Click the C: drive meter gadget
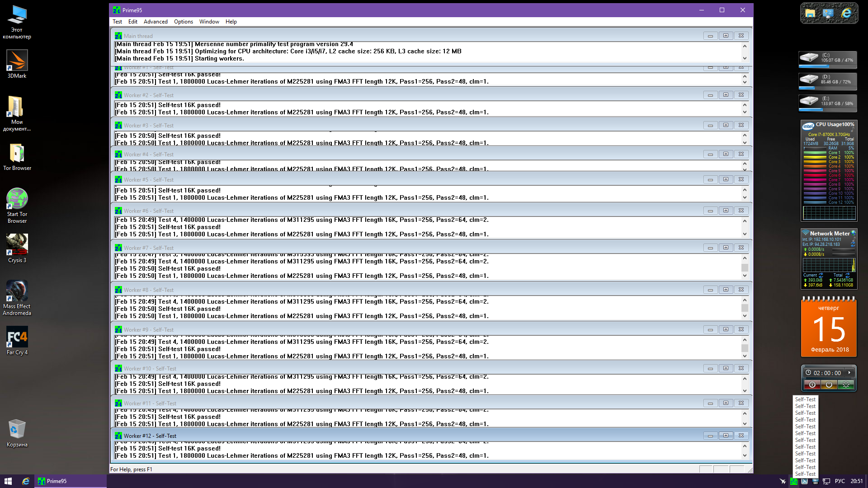868x488 pixels. (827, 60)
